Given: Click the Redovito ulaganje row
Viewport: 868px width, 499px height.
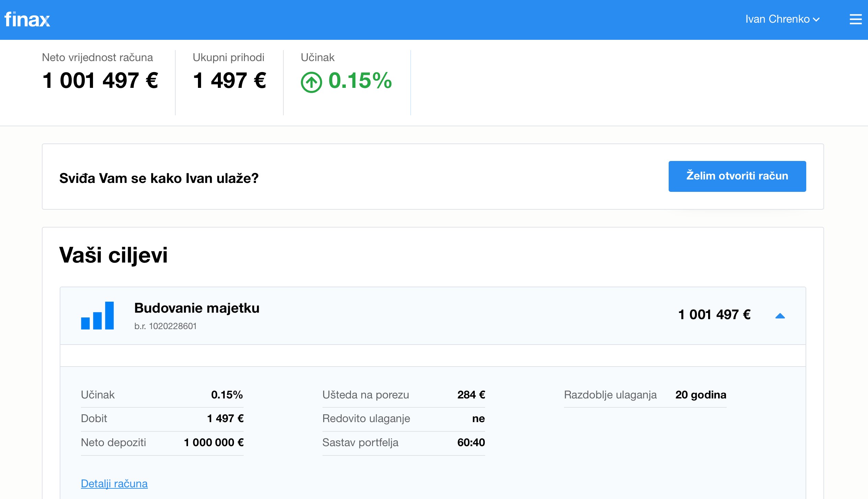Looking at the screenshot, I should (403, 418).
